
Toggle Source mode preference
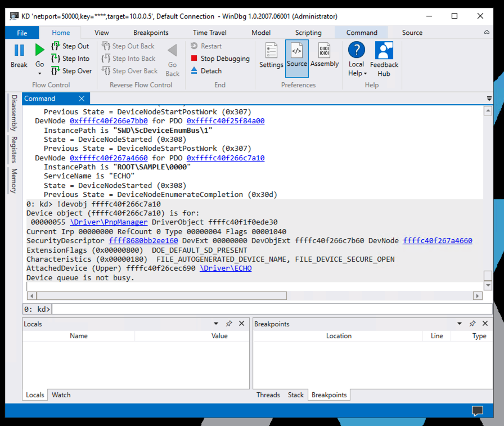tap(296, 55)
